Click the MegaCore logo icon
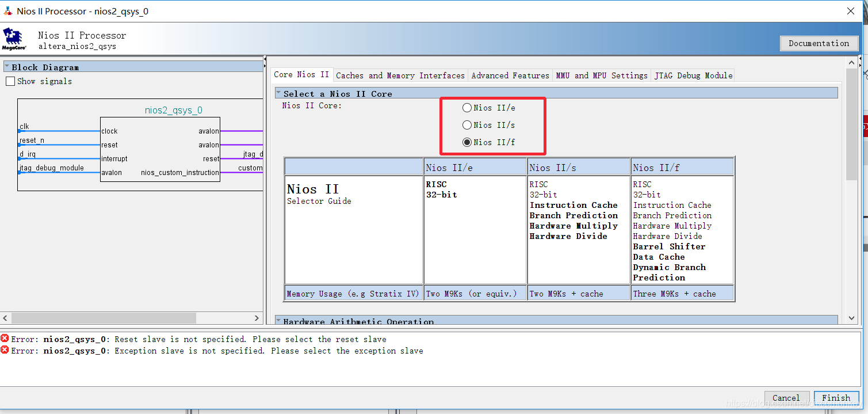Image resolution: width=868 pixels, height=414 pixels. 14,39
